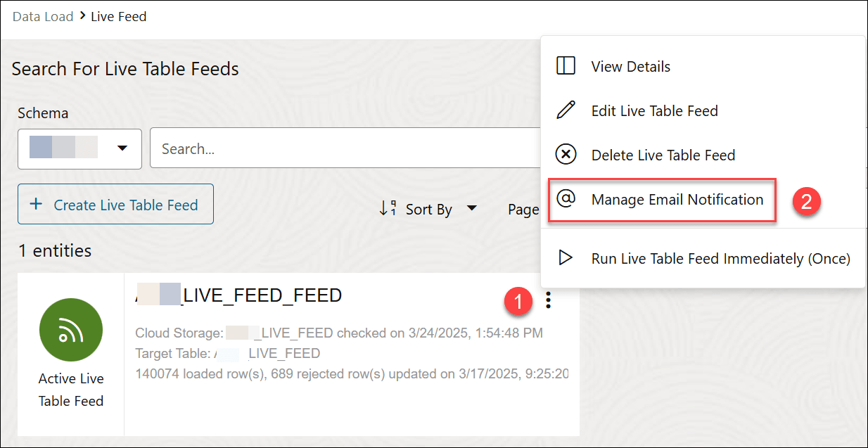The height and width of the screenshot is (448, 868).
Task: Select Delete Live Table Feed
Action: point(663,155)
